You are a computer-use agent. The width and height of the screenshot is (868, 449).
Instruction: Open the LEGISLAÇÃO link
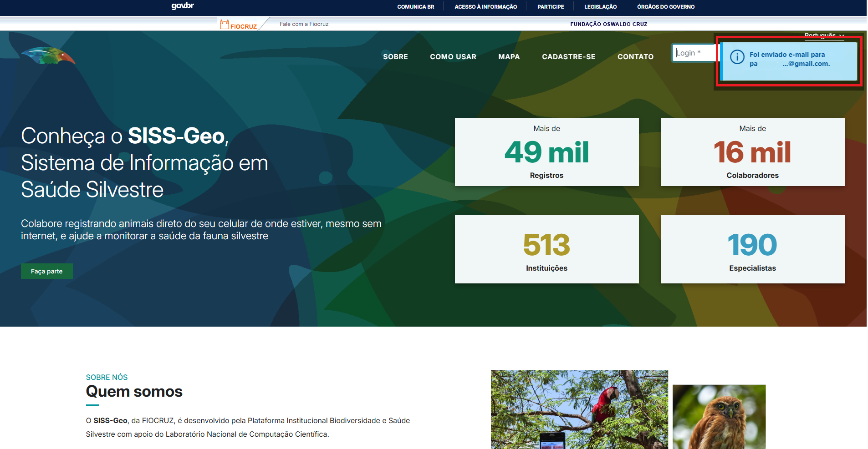tap(600, 7)
